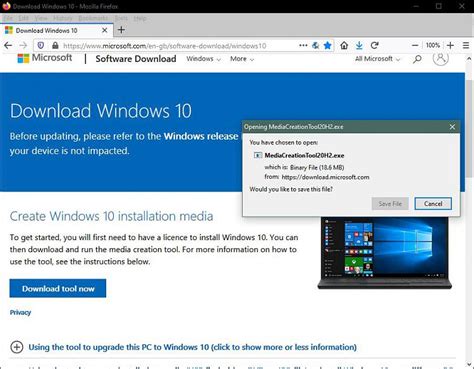Open the Edit menu
The height and width of the screenshot is (369, 474).
click(x=24, y=18)
